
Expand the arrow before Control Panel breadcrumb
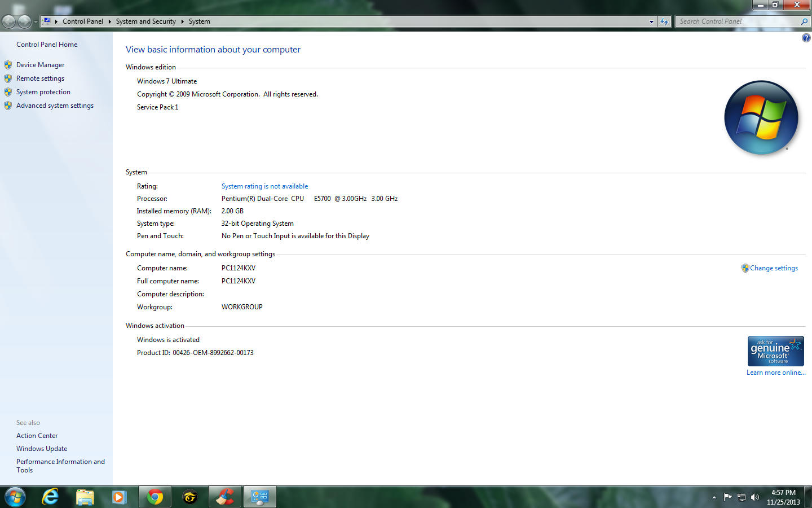coord(56,21)
